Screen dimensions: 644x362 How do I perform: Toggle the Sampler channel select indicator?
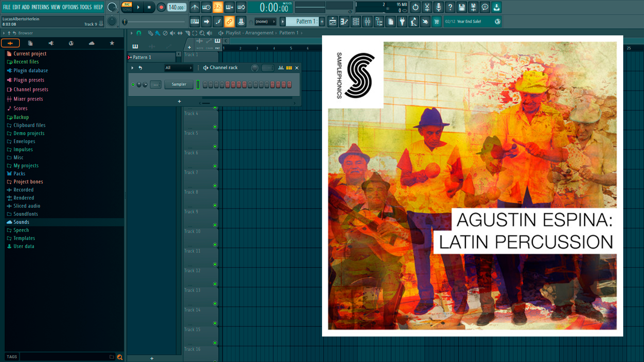198,84
